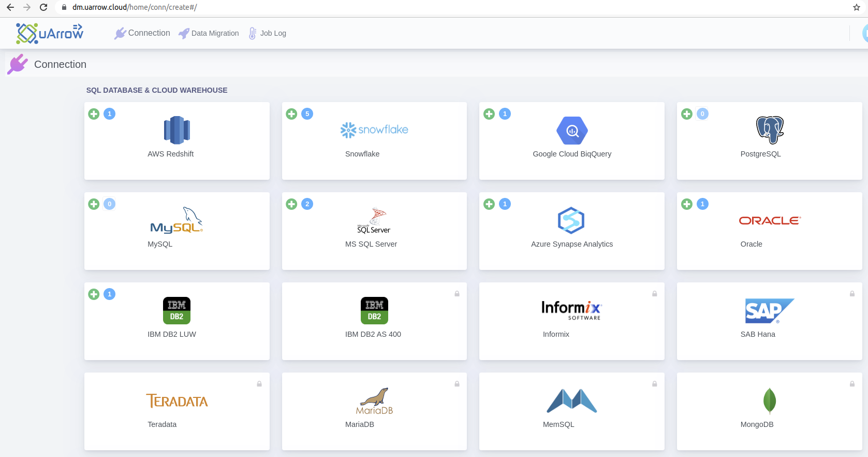Add a new PostgreSQL connection

point(687,114)
